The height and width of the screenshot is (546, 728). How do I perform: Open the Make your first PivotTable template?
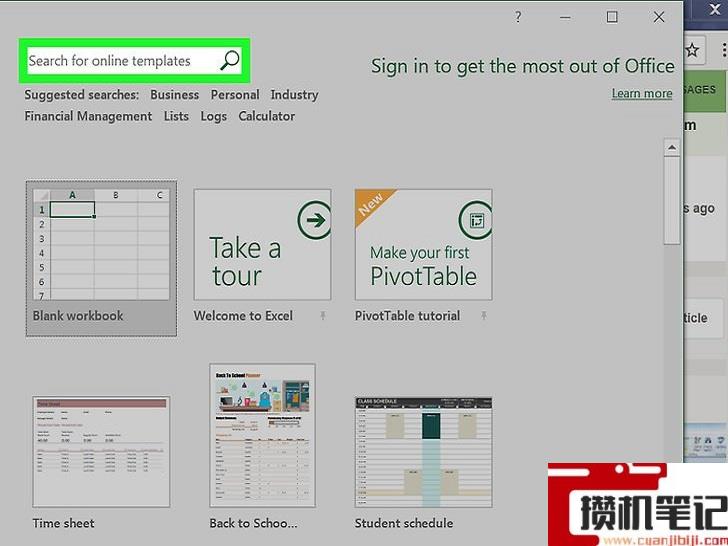423,244
